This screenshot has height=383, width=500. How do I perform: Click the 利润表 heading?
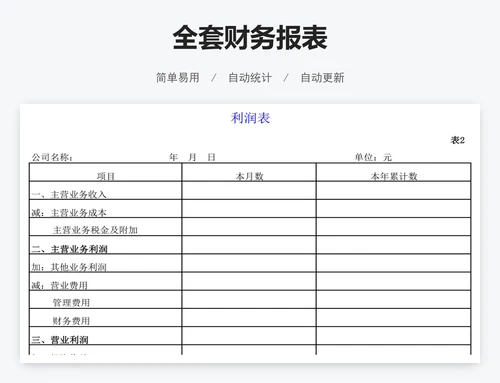click(x=250, y=118)
